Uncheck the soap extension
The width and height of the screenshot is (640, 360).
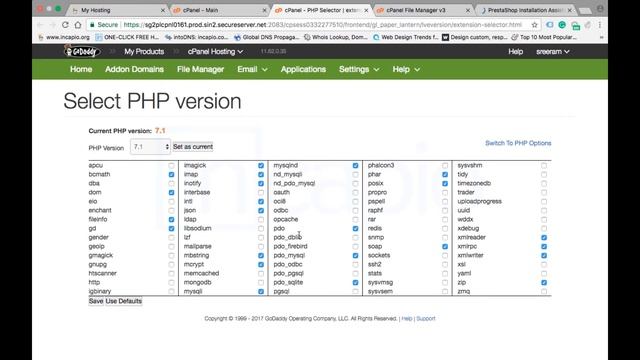pyautogui.click(x=445, y=247)
